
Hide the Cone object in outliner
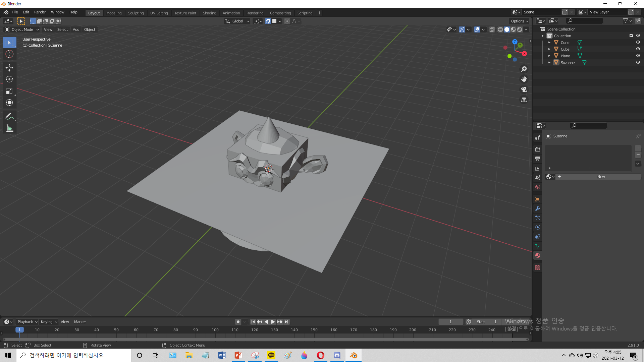pyautogui.click(x=638, y=43)
